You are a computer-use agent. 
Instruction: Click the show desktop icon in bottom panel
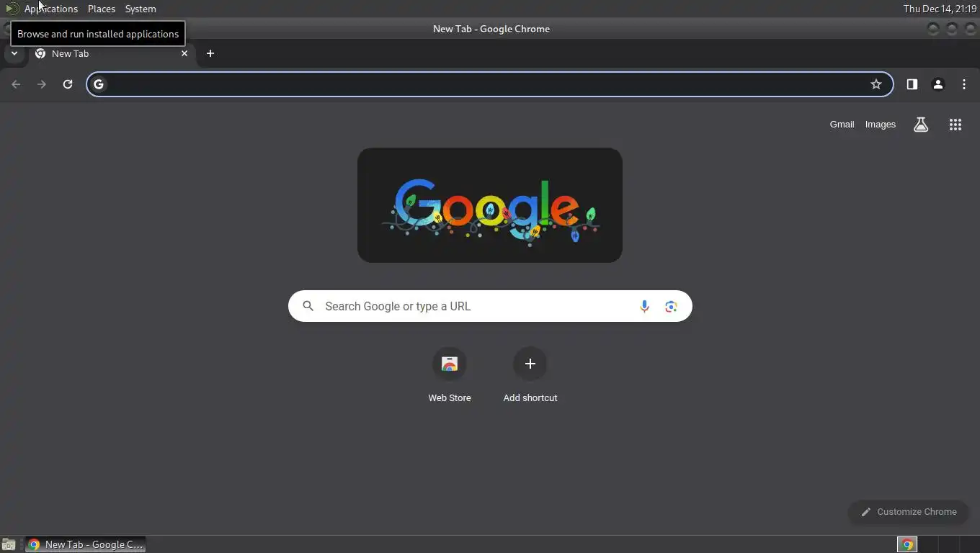[x=9, y=545]
